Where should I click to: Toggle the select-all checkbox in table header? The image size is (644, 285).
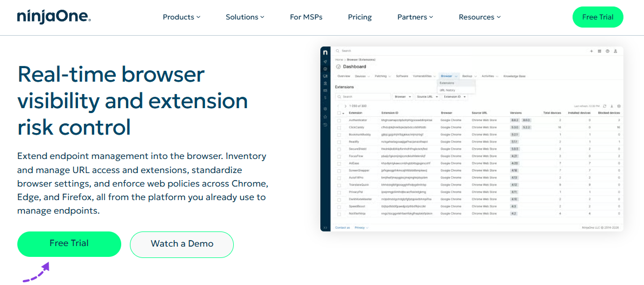coord(339,113)
